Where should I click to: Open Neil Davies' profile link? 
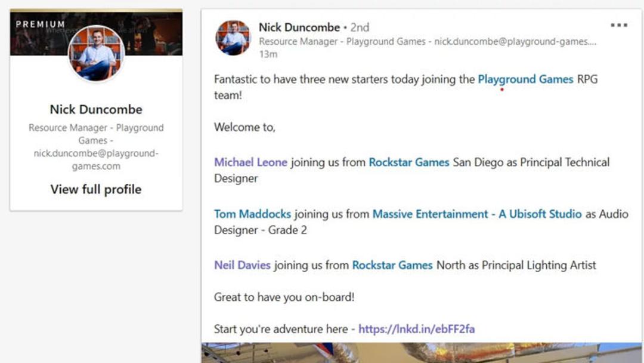242,265
